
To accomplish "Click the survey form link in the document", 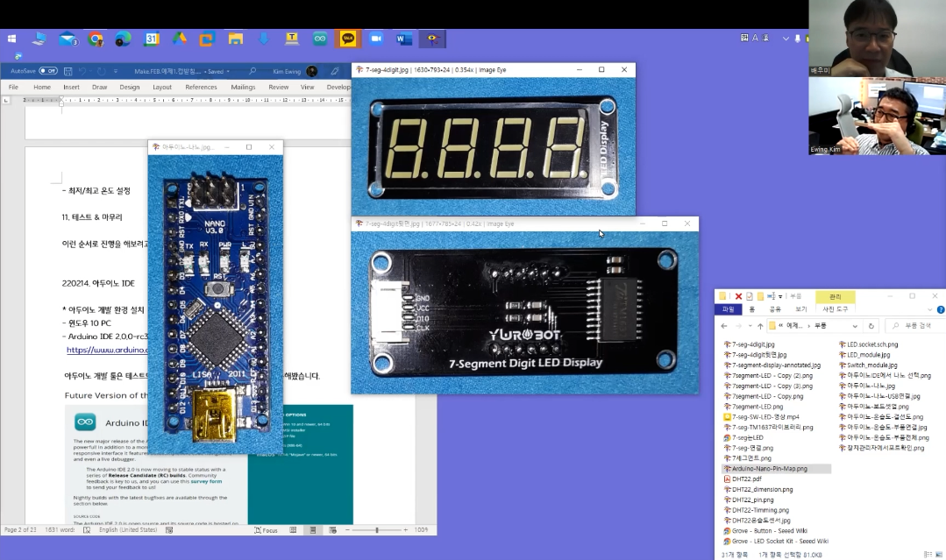I will coord(206,481).
